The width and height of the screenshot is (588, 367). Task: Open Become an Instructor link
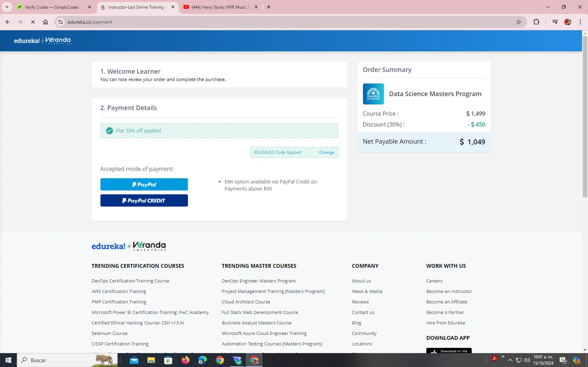click(x=449, y=291)
